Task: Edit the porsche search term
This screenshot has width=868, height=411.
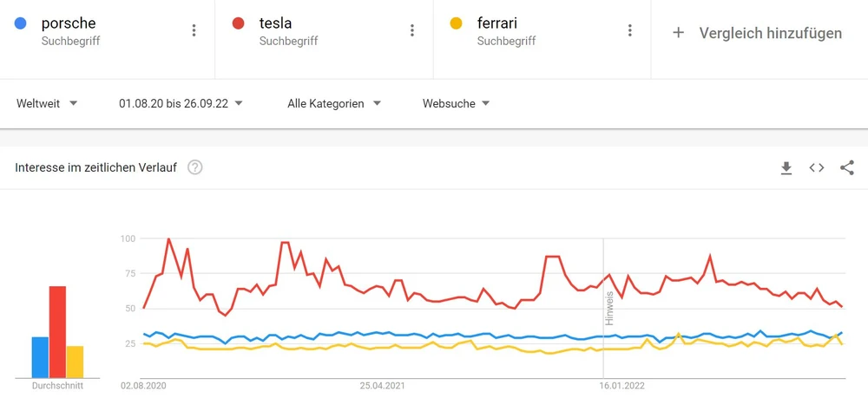Action: click(x=69, y=23)
